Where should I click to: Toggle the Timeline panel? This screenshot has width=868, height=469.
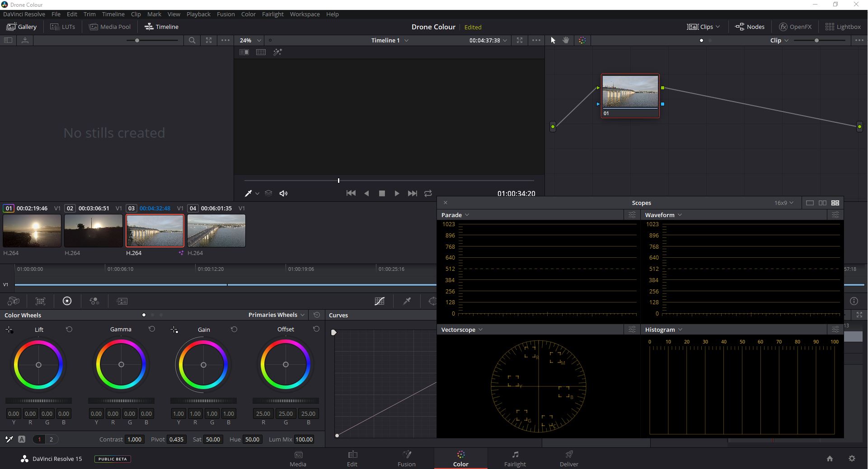161,27
